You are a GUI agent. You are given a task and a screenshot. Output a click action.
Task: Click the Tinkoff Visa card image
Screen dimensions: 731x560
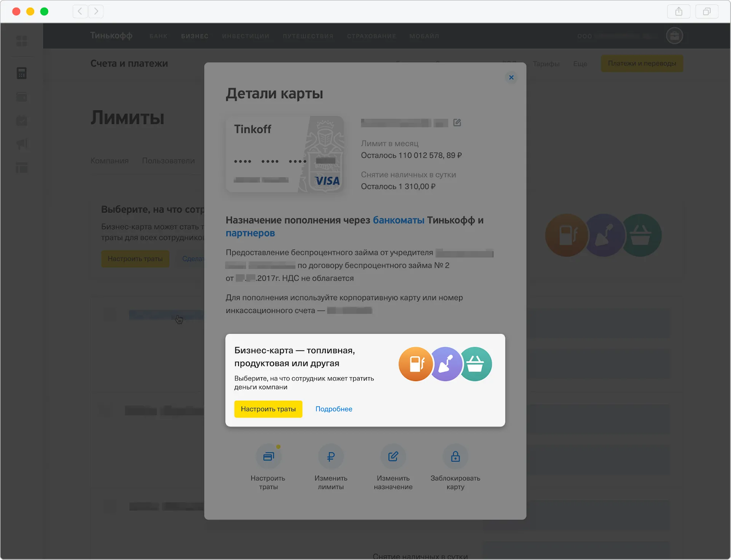[285, 154]
